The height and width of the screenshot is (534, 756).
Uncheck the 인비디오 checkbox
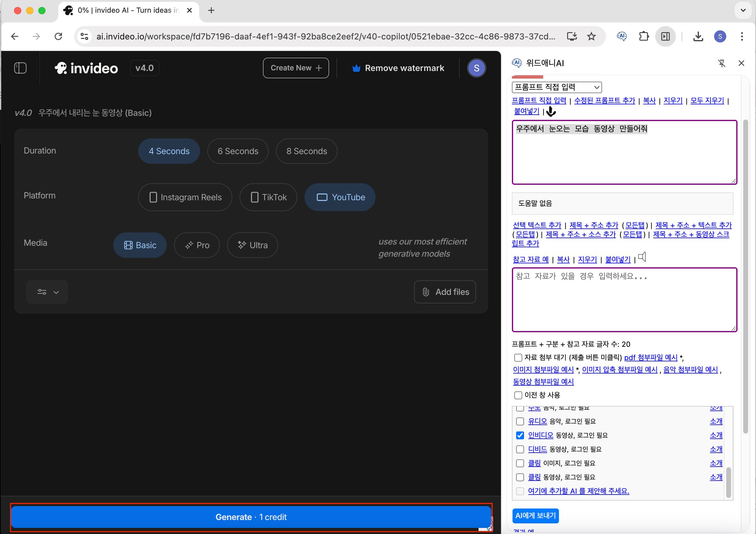520,435
